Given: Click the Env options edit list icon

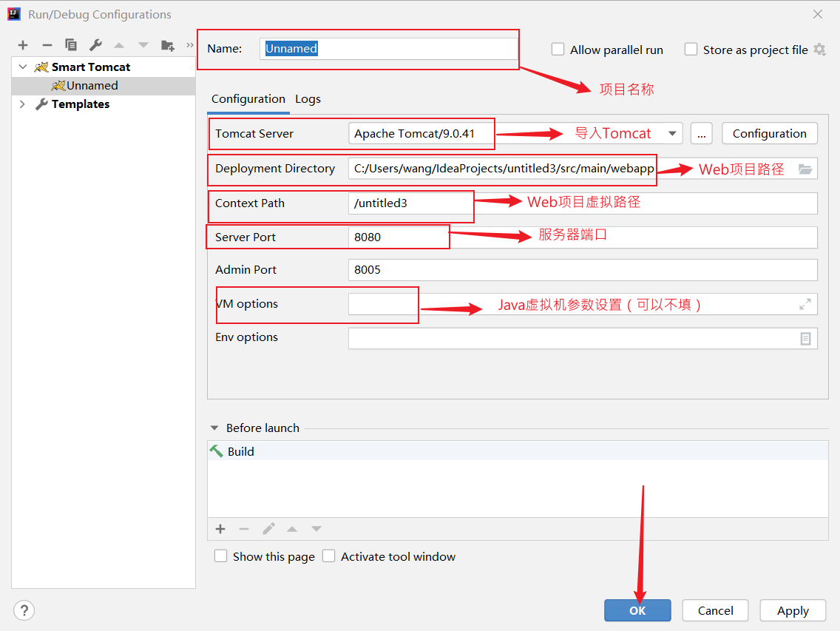Looking at the screenshot, I should pyautogui.click(x=805, y=338).
